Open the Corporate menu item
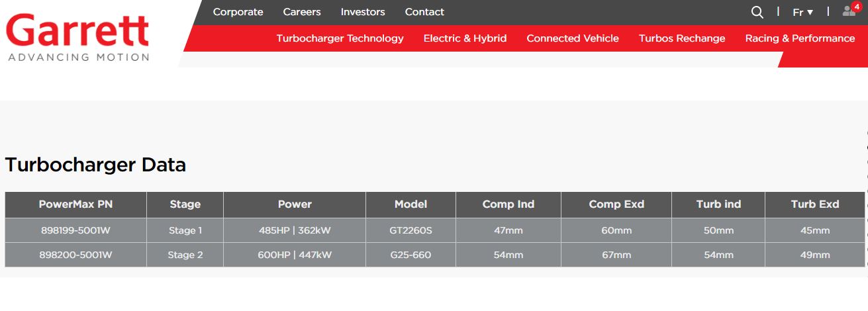 (238, 12)
